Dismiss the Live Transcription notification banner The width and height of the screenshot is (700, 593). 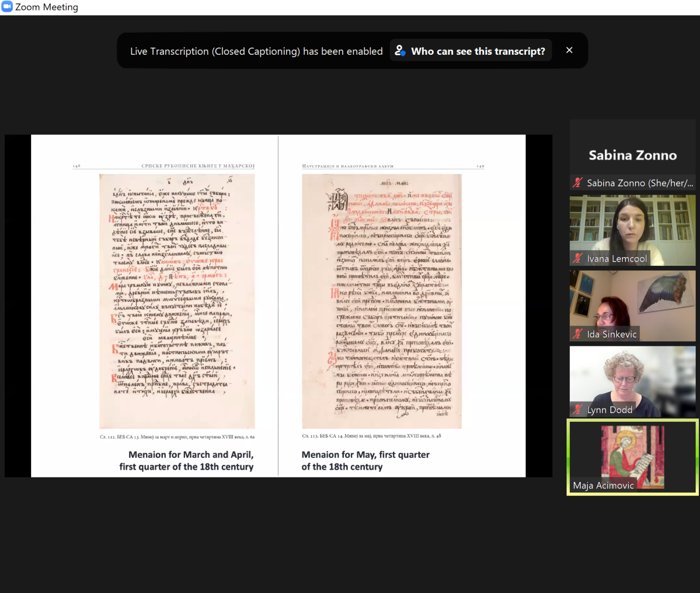[x=569, y=50]
